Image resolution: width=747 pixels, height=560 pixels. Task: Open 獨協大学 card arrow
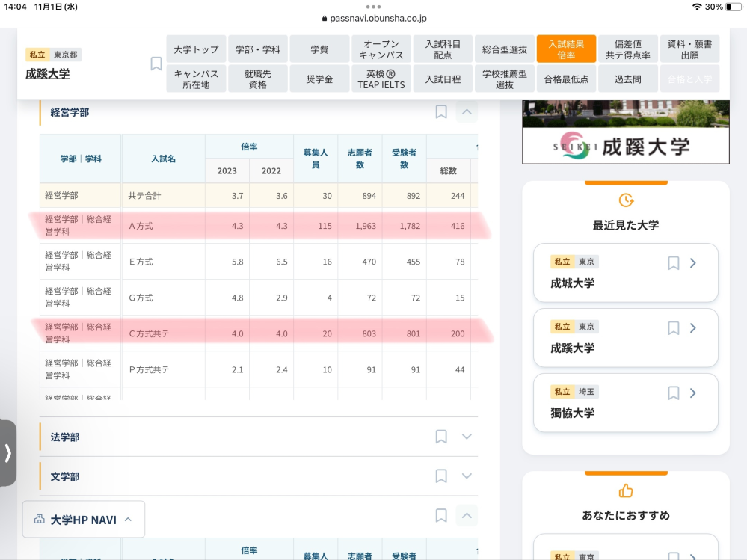(693, 393)
